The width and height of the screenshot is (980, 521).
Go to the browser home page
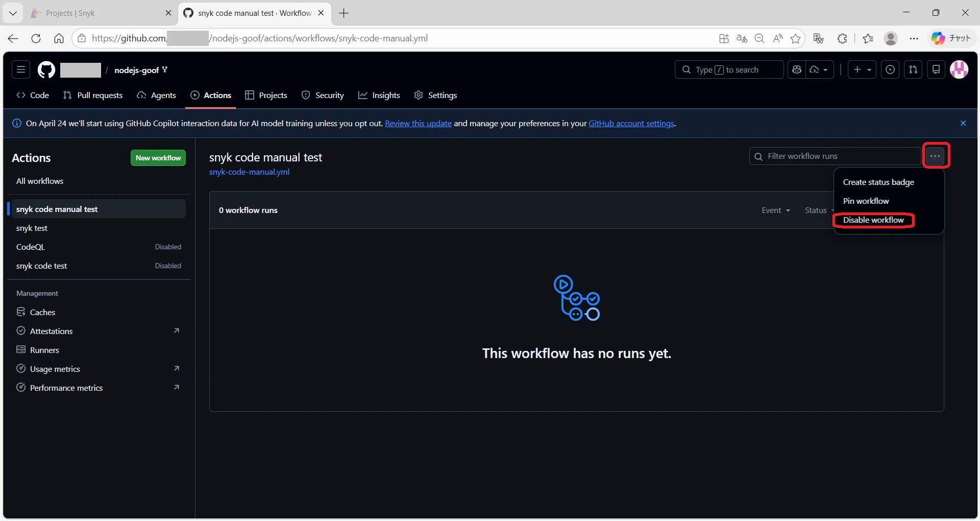click(x=59, y=38)
